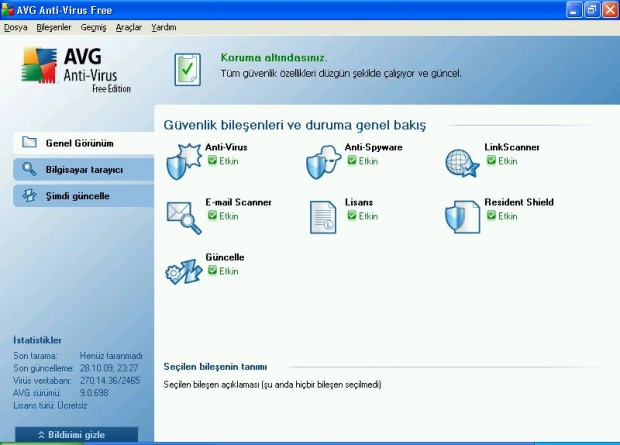Restore down the AVG window
This screenshot has height=445, width=620.
click(592, 10)
